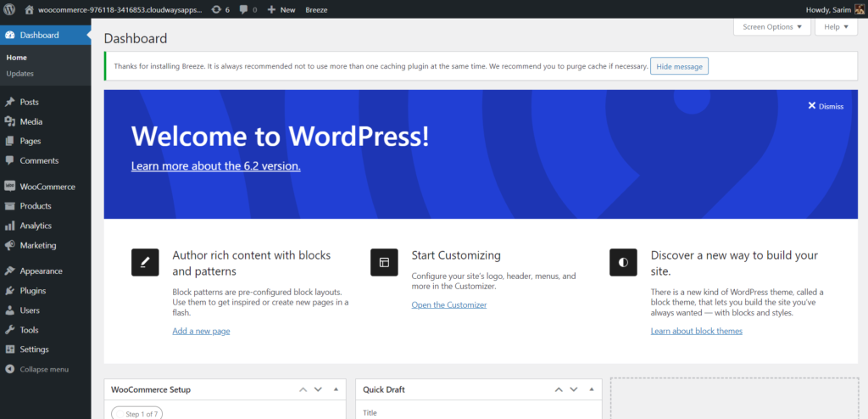The width and height of the screenshot is (868, 419).
Task: Learn about block themes link
Action: pyautogui.click(x=697, y=331)
